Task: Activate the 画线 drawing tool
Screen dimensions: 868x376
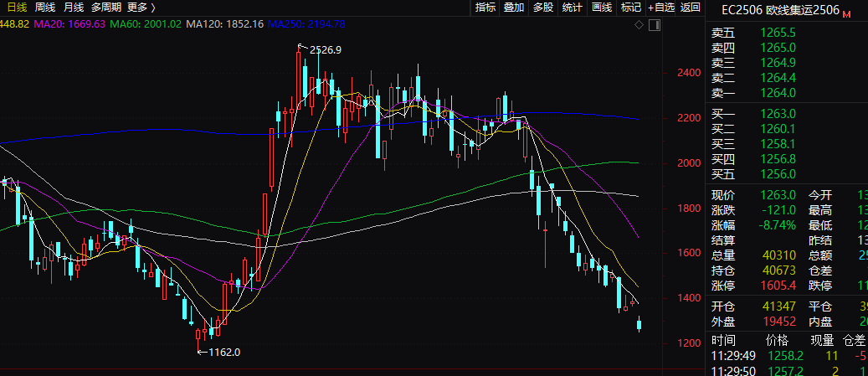Action: tap(602, 8)
